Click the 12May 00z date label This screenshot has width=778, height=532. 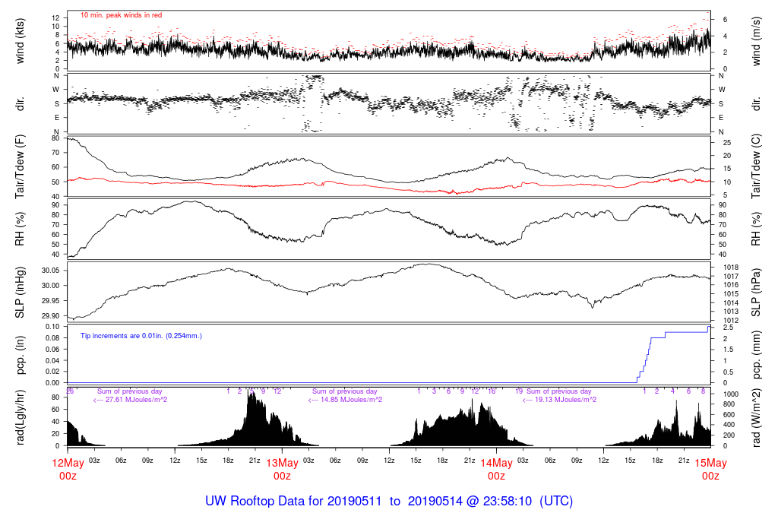(68, 470)
